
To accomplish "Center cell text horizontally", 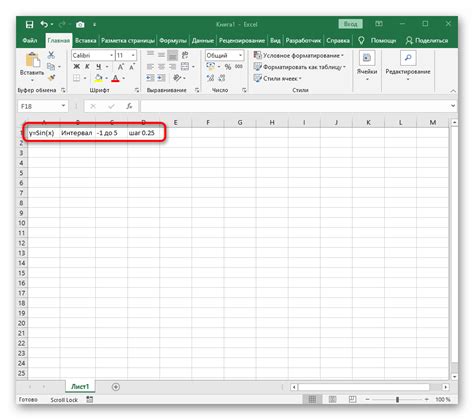I will tap(162, 67).
